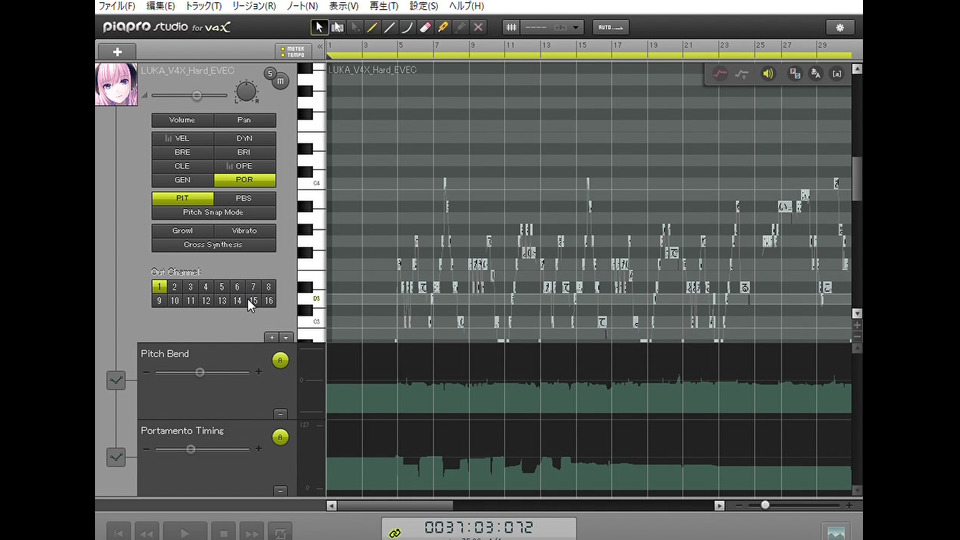Screen dimensions: 960x540
Task: Select the arrow pointer tool
Action: [x=319, y=27]
